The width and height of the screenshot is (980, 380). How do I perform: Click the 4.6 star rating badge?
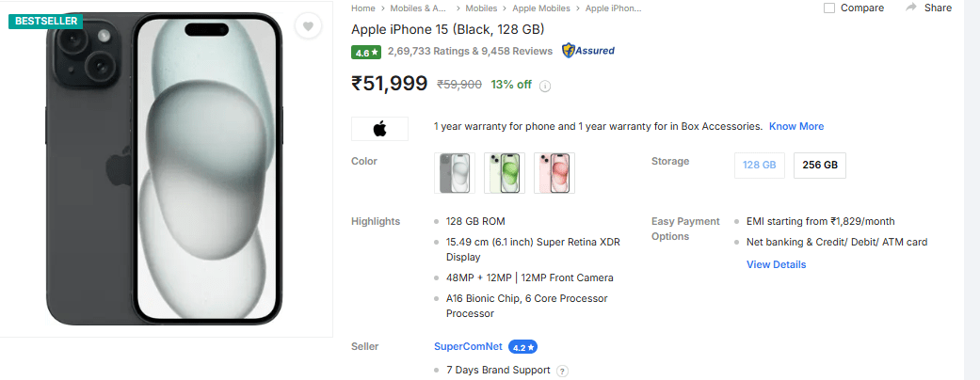tap(365, 53)
